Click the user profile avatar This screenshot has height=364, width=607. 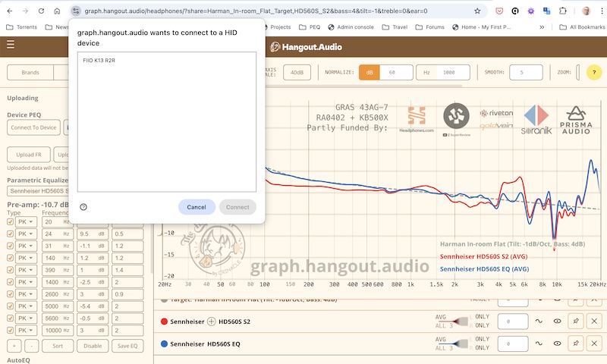pos(586,11)
